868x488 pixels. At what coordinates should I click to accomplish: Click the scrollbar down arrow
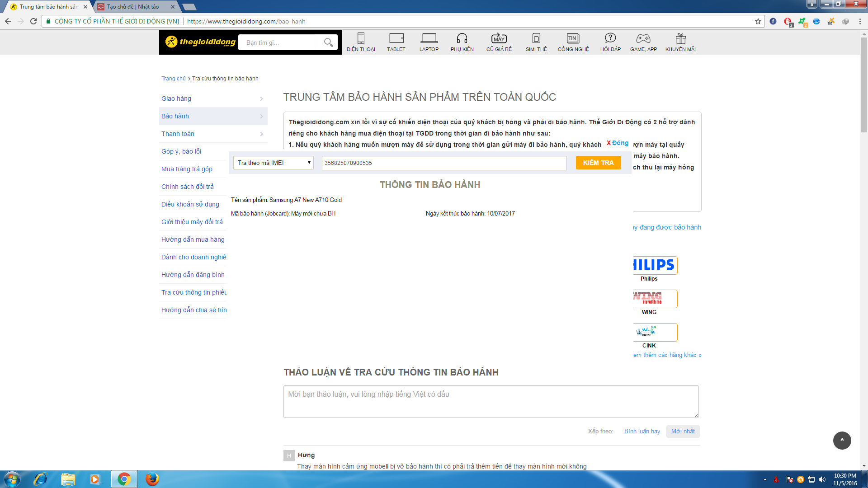(x=864, y=466)
